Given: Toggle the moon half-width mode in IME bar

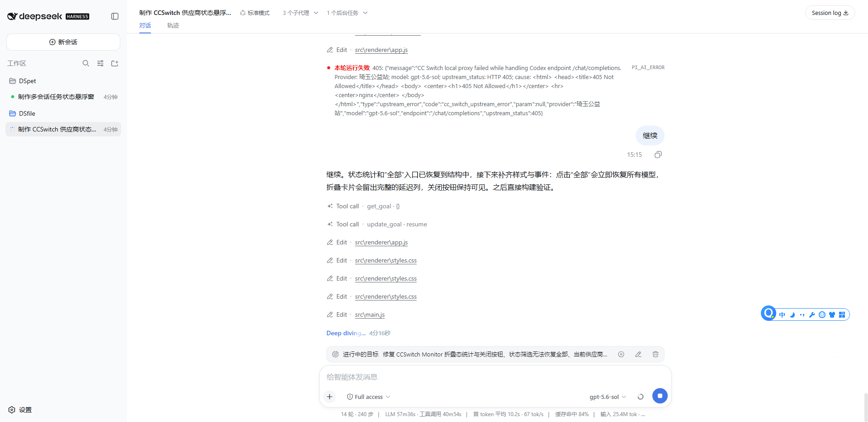Looking at the screenshot, I should (792, 315).
